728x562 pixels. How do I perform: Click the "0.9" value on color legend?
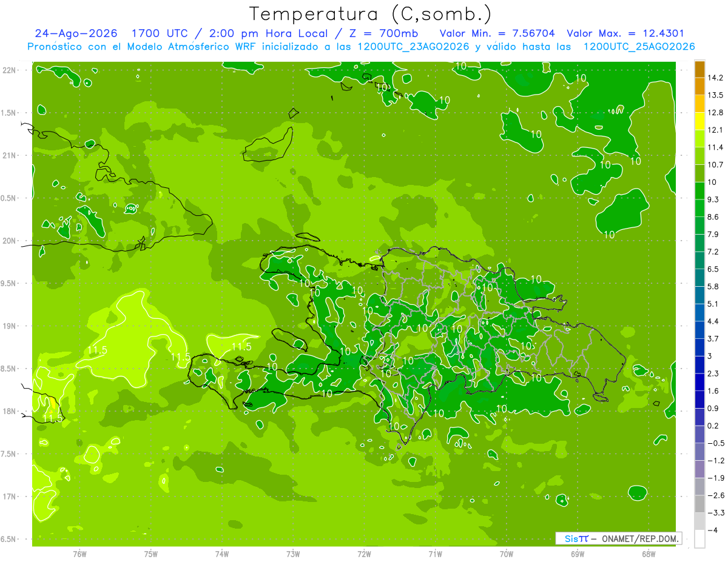pos(713,408)
